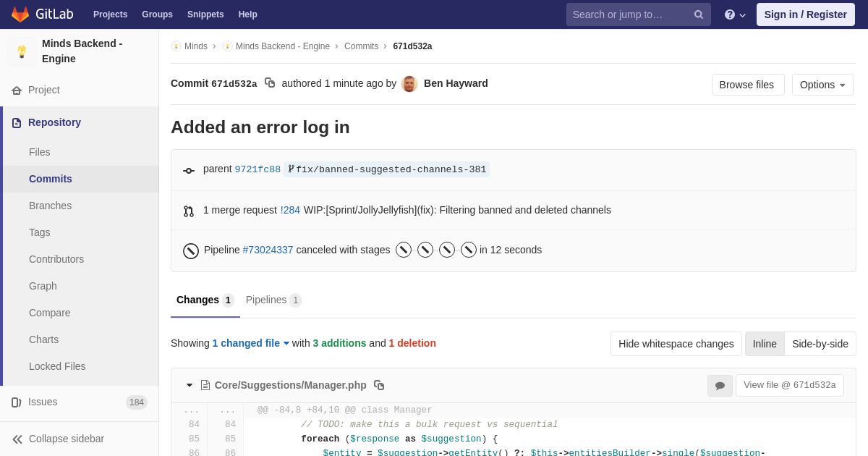This screenshot has height=456, width=868.
Task: Click the second canceled pipeline stage icon
Action: 425,250
